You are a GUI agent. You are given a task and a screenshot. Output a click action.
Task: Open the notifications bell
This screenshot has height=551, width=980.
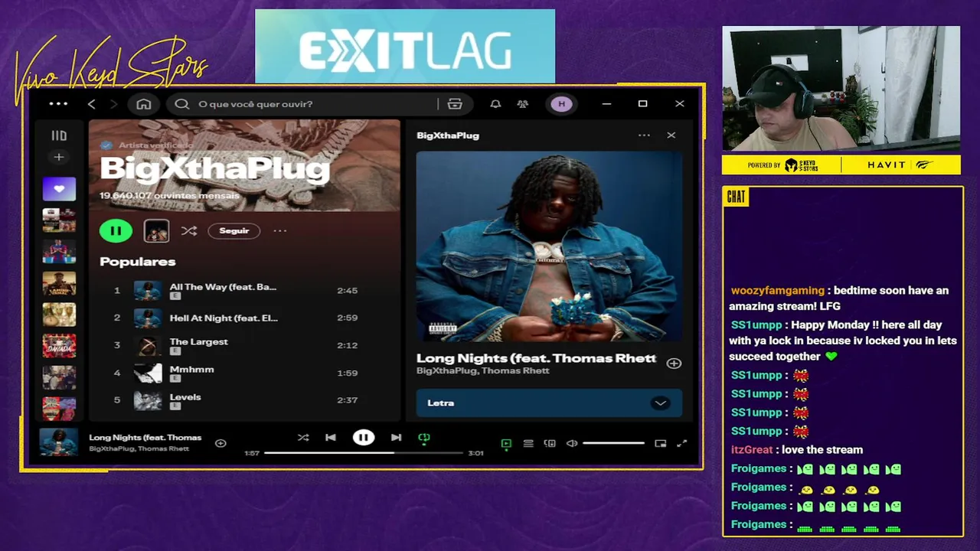(495, 104)
